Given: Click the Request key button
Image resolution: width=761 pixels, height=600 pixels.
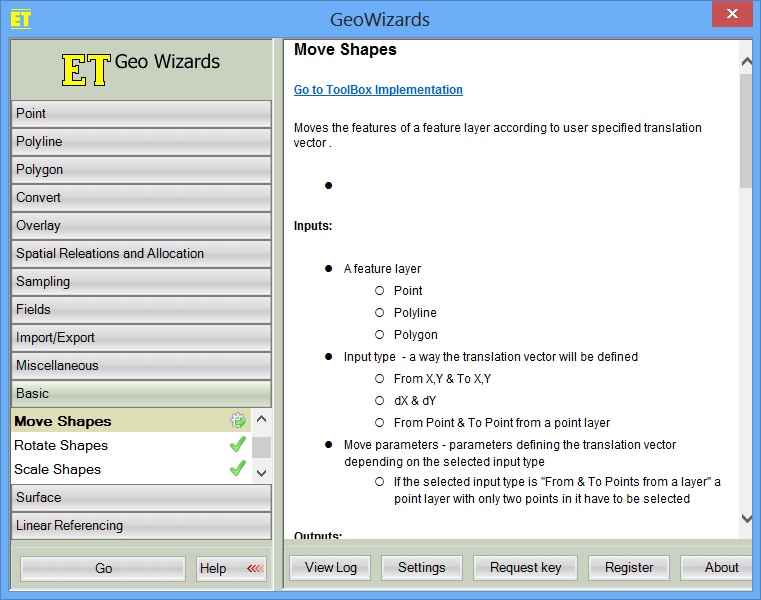Looking at the screenshot, I should tap(526, 567).
